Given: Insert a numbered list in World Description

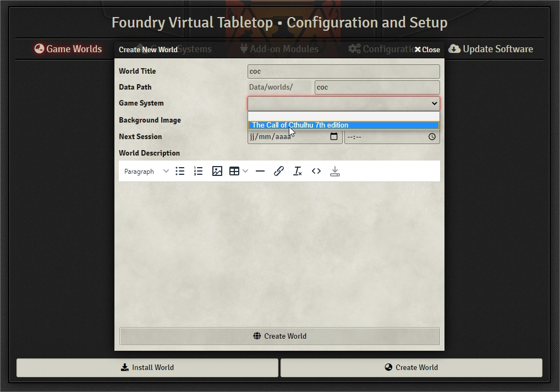Looking at the screenshot, I should tap(198, 172).
